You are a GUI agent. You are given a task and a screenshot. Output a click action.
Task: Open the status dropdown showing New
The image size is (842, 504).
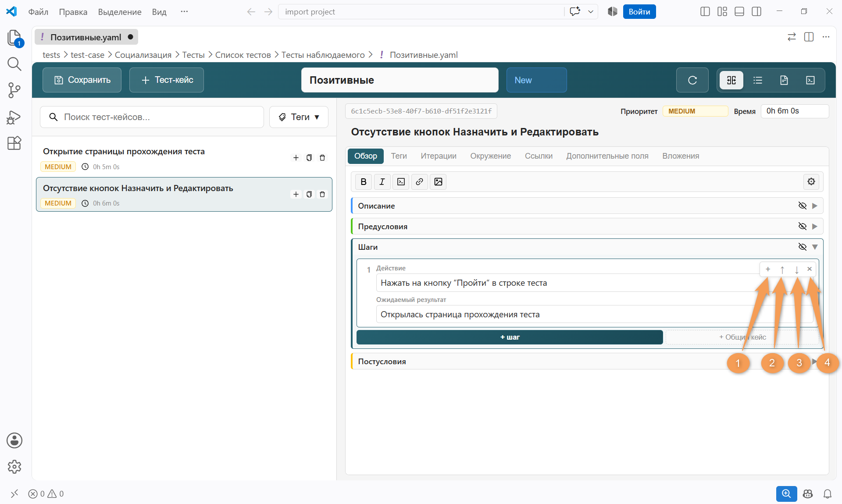(x=536, y=80)
